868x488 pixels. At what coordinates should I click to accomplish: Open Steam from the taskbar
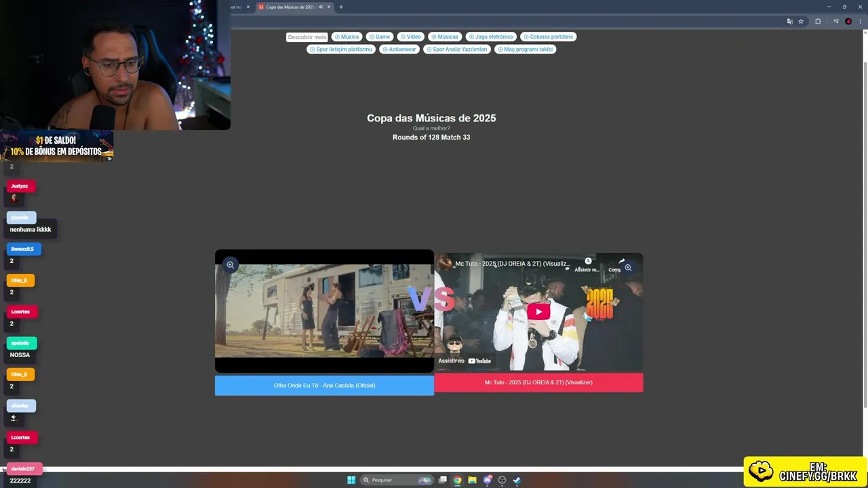[x=517, y=480]
